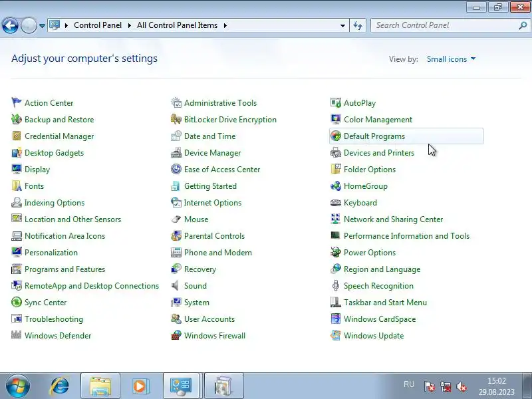Open the Device Manager icon

coord(176,153)
